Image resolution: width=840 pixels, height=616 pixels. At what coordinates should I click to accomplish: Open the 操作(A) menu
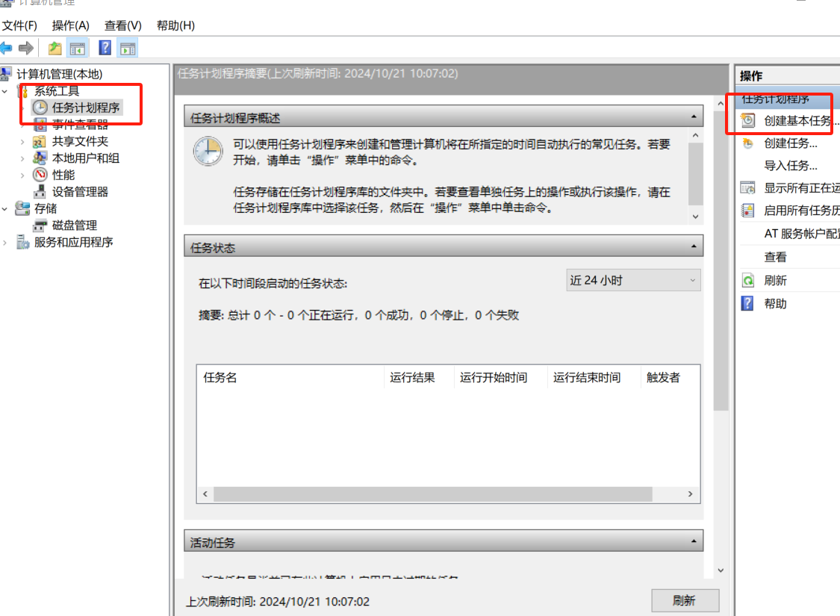coord(70,25)
